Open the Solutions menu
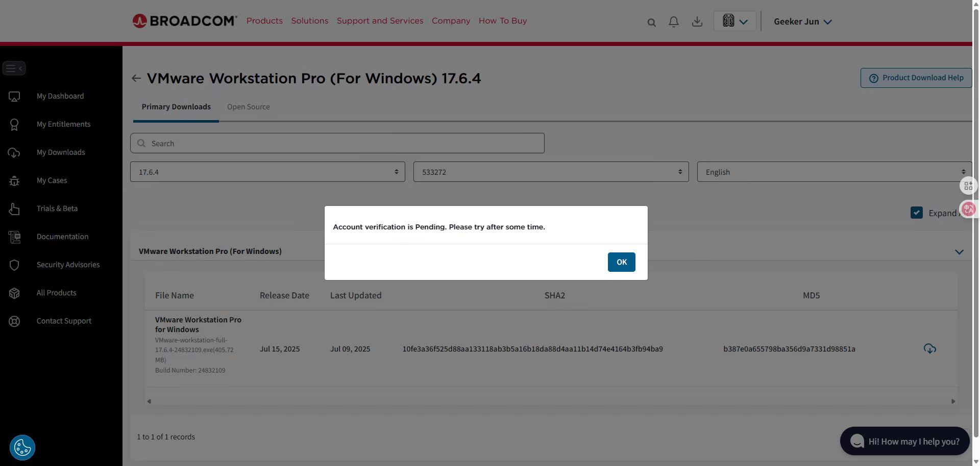 [x=310, y=21]
